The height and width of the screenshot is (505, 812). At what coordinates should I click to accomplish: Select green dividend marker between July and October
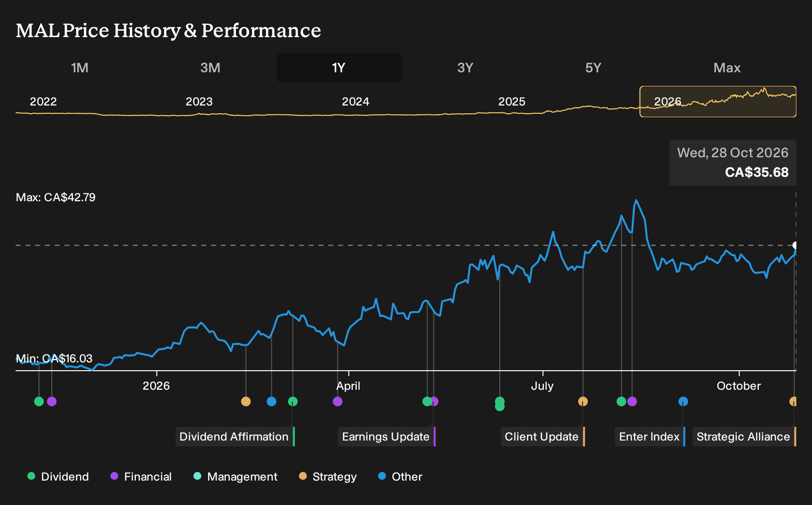[621, 401]
